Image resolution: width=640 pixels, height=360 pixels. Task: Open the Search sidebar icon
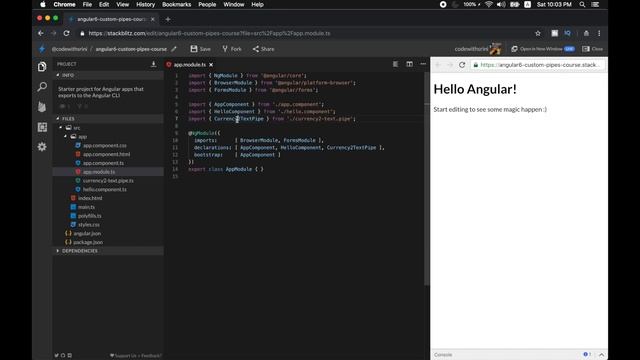coord(42,87)
